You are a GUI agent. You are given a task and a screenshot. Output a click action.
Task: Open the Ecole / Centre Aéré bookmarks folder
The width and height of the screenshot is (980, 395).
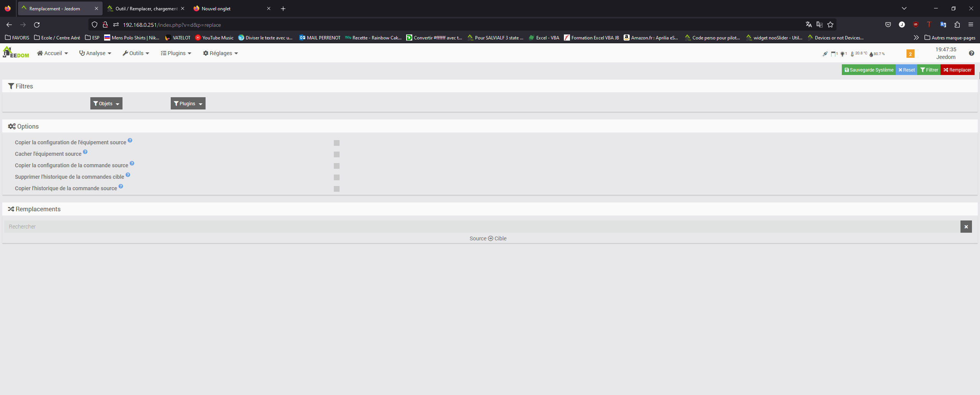[57, 38]
